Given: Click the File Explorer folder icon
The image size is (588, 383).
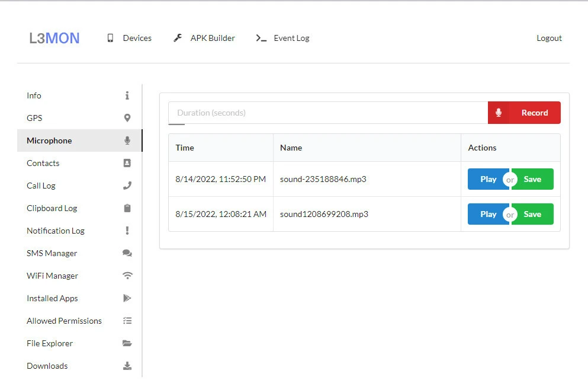Looking at the screenshot, I should point(127,343).
